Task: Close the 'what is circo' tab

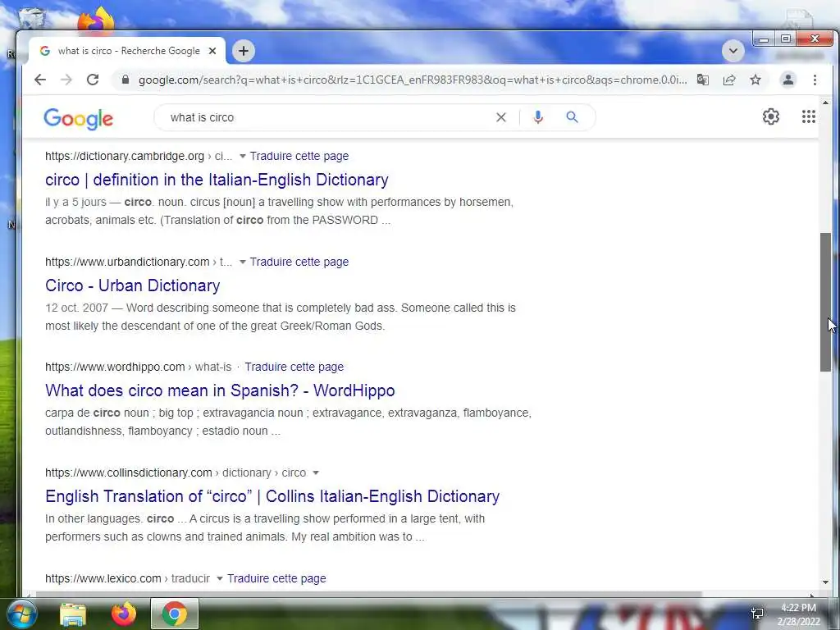Action: (x=212, y=51)
